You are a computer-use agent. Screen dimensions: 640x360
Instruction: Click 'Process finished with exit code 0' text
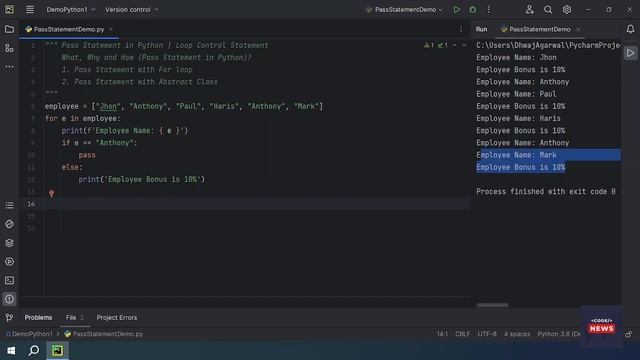[546, 191]
